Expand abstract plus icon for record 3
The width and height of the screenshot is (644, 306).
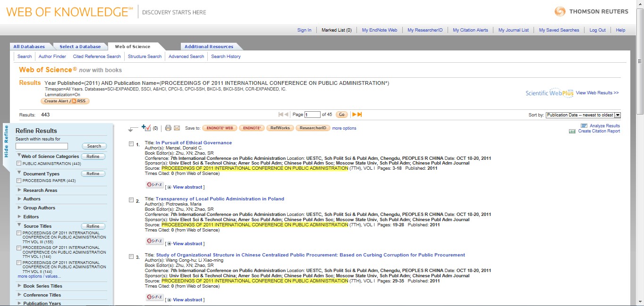(x=169, y=300)
